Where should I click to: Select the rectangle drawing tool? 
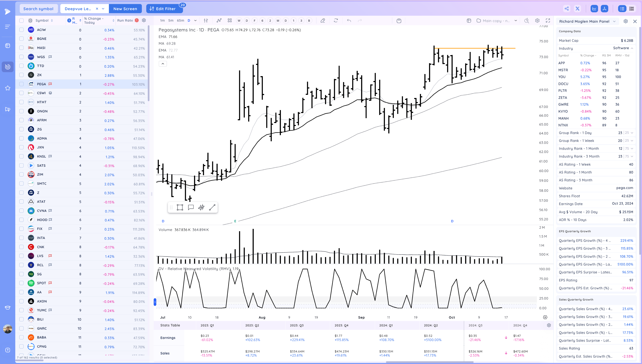180,207
